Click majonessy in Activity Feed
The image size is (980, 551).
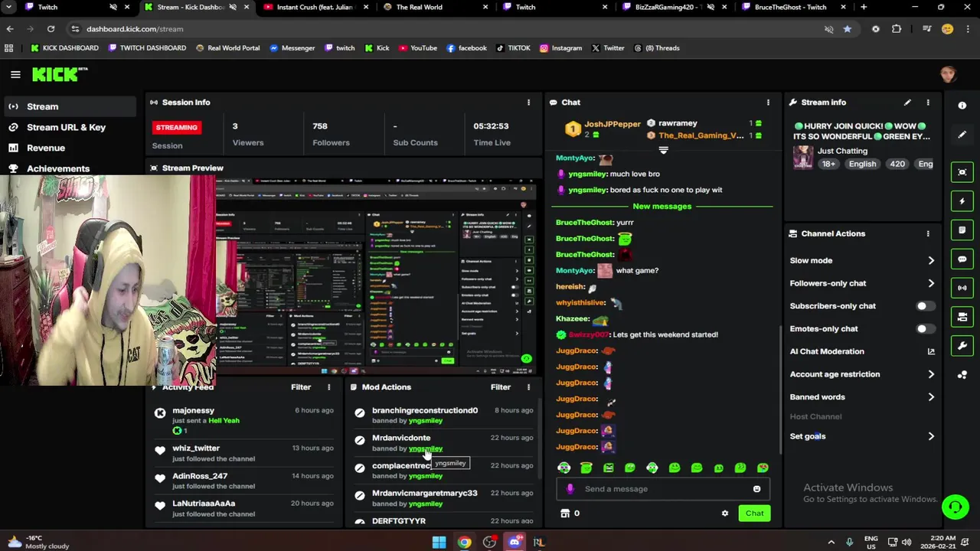click(193, 411)
